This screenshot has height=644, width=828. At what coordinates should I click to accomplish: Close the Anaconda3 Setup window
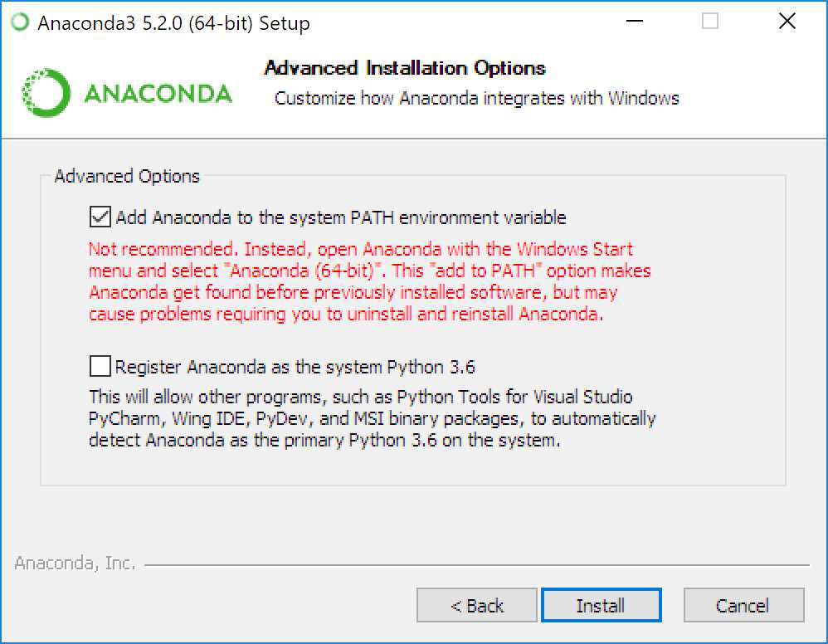(787, 22)
